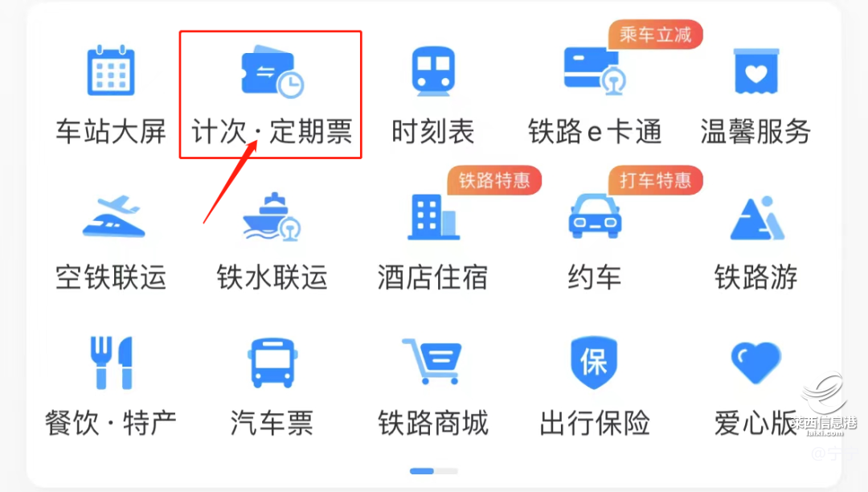Select the 酒店住宿 building icon
Image resolution: width=868 pixels, height=492 pixels.
[433, 217]
